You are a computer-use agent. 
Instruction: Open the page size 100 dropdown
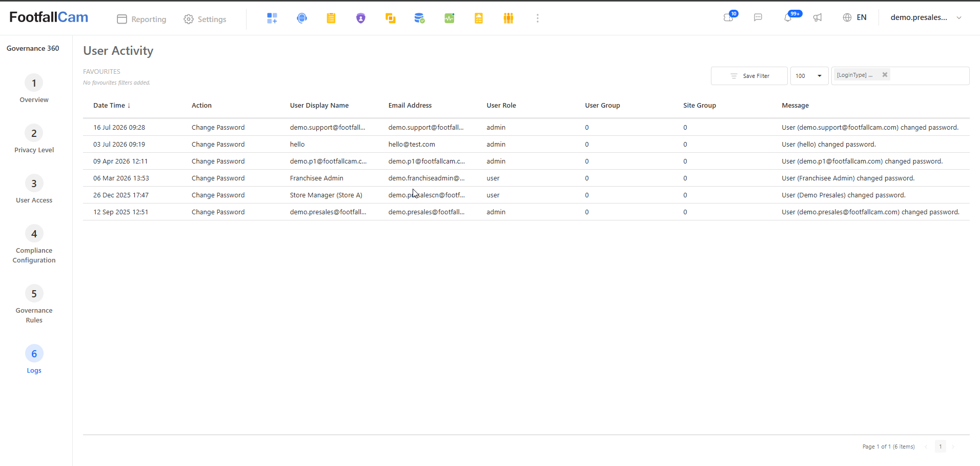[x=809, y=76]
